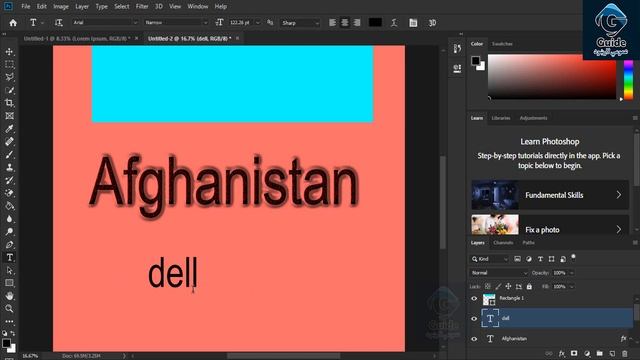The width and height of the screenshot is (640, 360).
Task: Open the Fill slider dropdown
Action: [572, 287]
